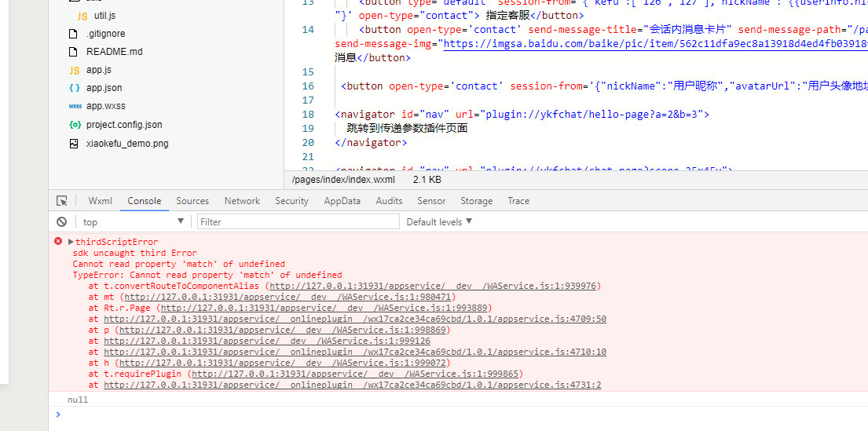This screenshot has height=431, width=868.
Task: Click the 'sdk uncaught third Error' message
Action: [134, 253]
